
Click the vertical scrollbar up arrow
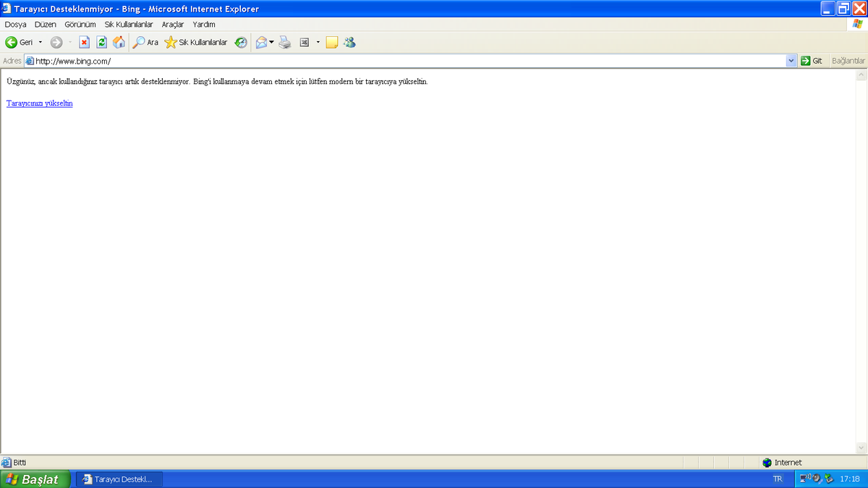tap(861, 74)
